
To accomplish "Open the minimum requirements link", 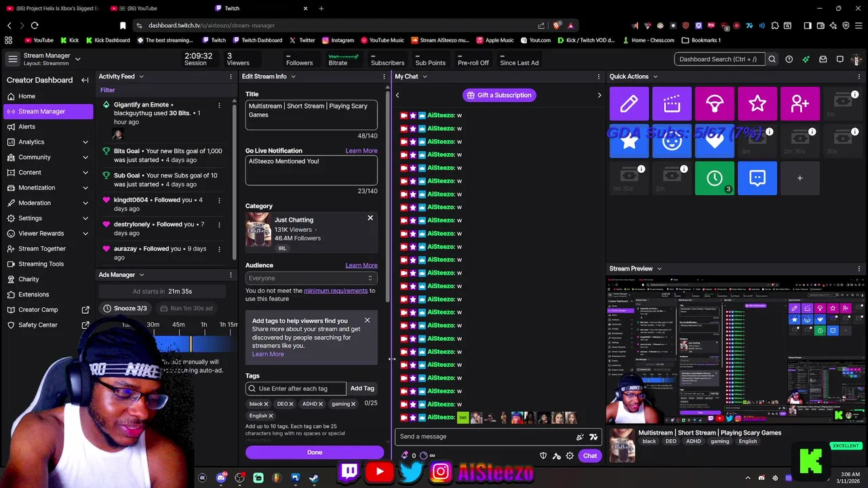I will click(x=336, y=291).
